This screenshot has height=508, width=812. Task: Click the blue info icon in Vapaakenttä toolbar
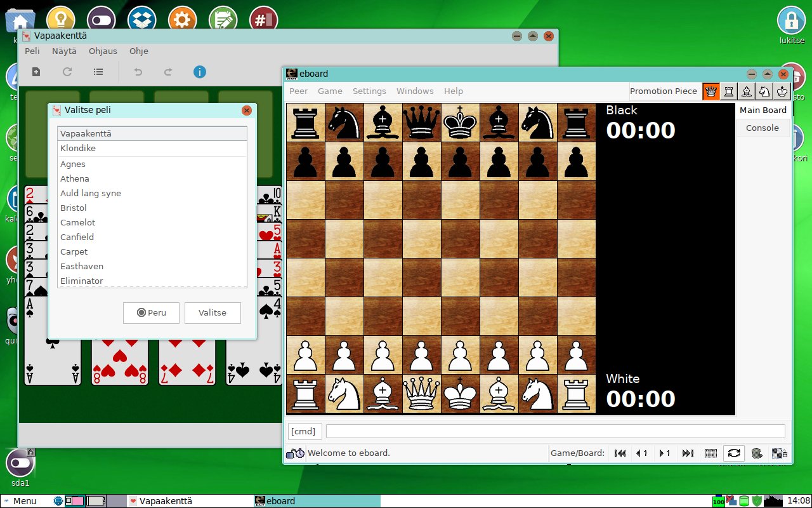200,72
